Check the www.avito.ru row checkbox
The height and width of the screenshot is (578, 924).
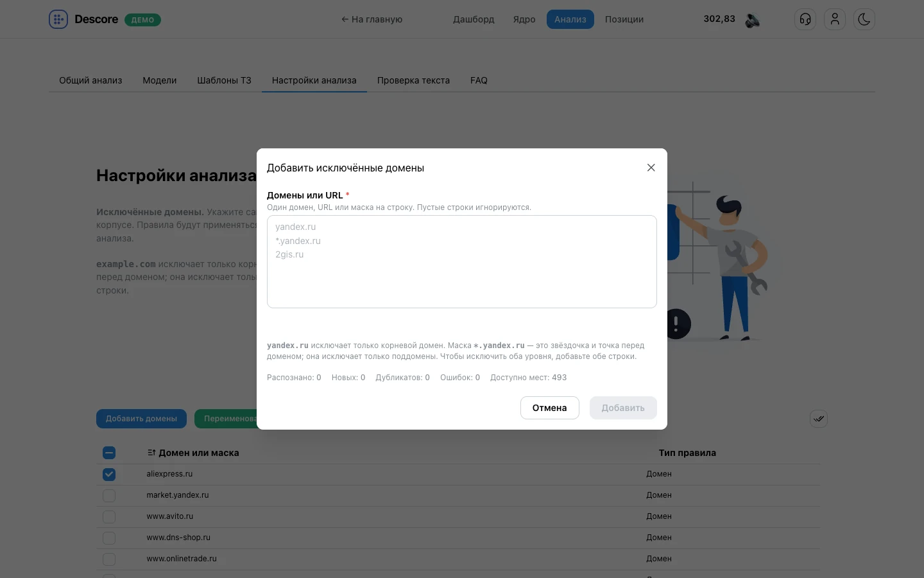click(x=109, y=516)
